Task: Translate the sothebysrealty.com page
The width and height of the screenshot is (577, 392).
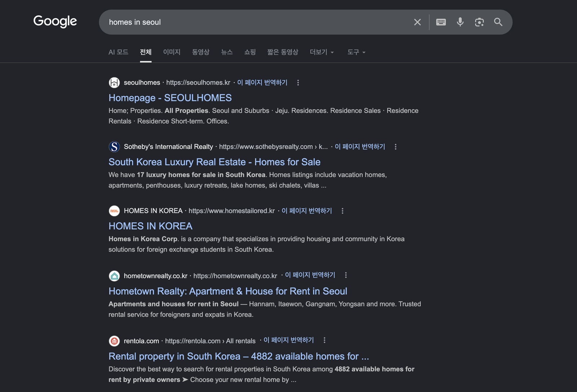Action: pyautogui.click(x=360, y=147)
